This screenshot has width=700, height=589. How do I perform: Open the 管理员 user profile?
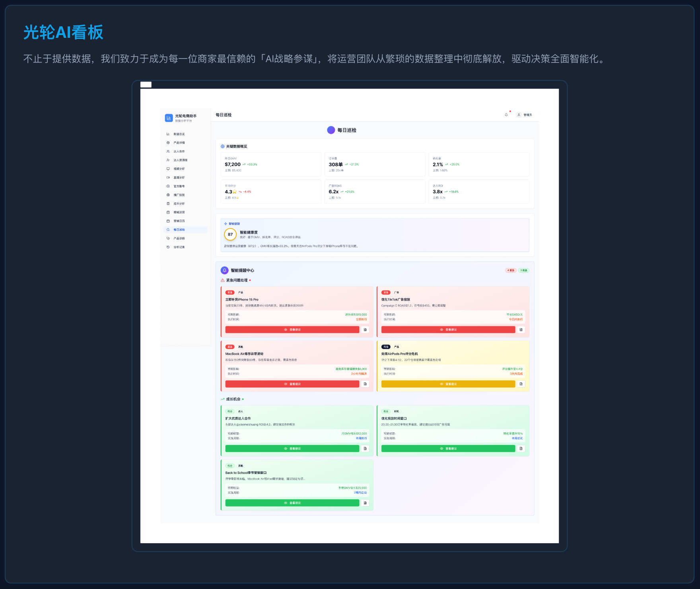[x=524, y=115]
